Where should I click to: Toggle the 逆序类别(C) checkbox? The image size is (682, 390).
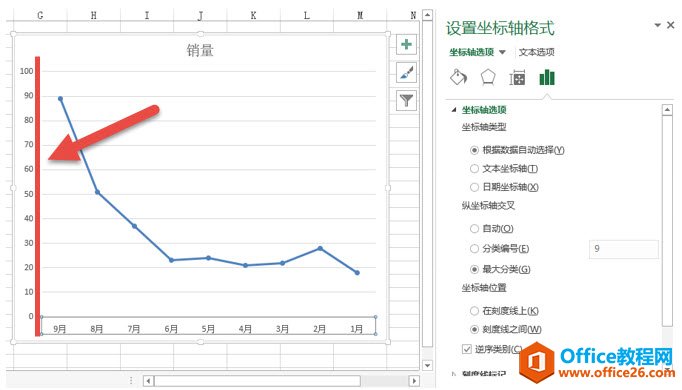[467, 349]
